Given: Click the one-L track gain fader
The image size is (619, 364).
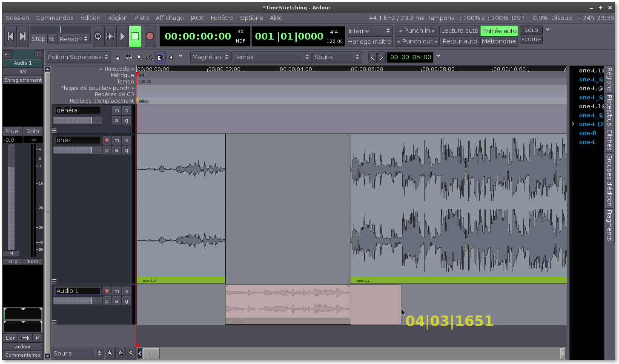Looking at the screenshot, I should (x=77, y=150).
